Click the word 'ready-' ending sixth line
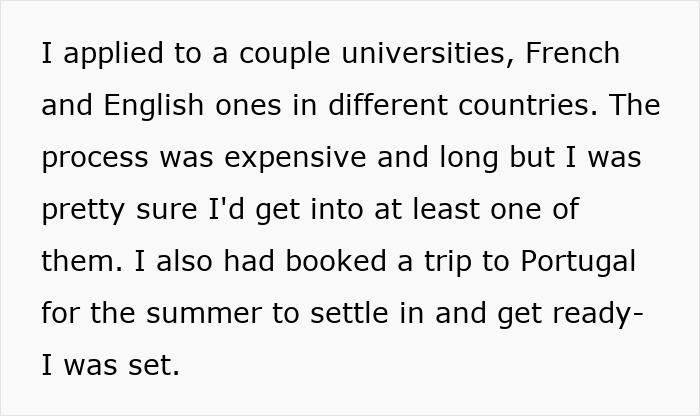This screenshot has height=416, width=700. 598,314
